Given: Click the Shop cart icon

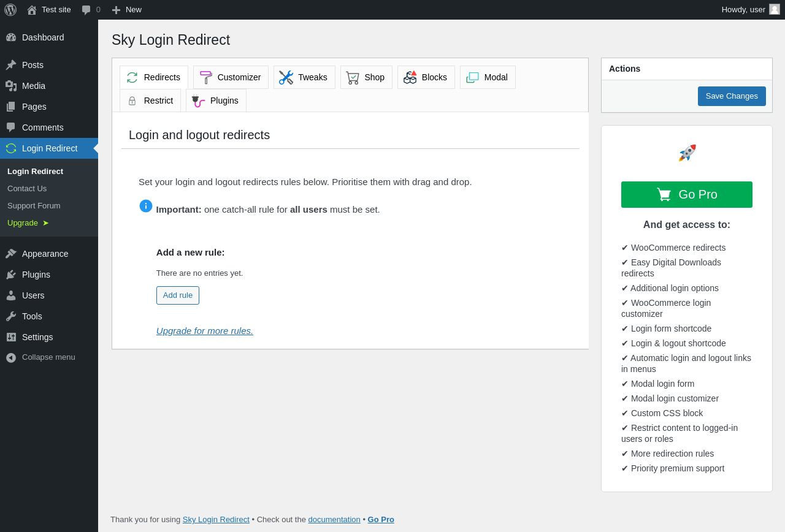Looking at the screenshot, I should [x=353, y=78].
